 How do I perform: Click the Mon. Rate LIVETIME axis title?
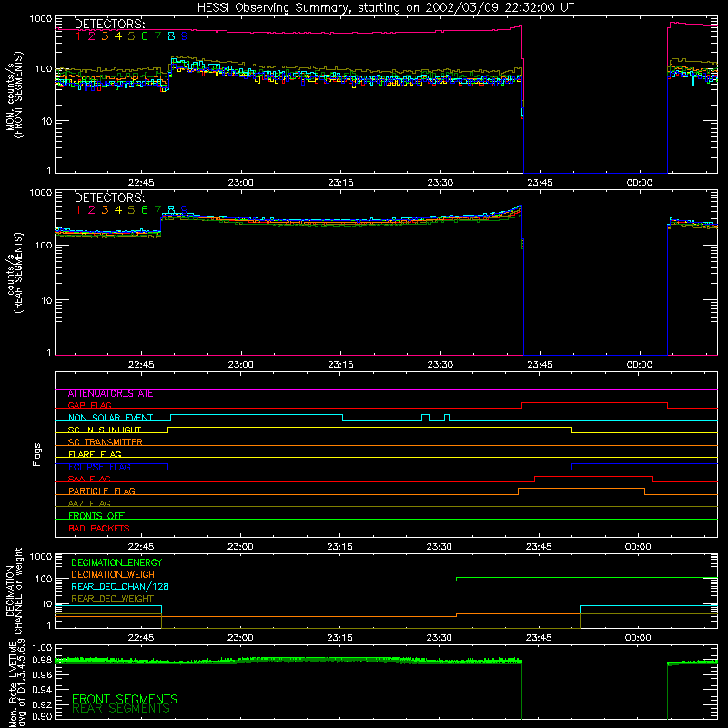(x=16, y=683)
